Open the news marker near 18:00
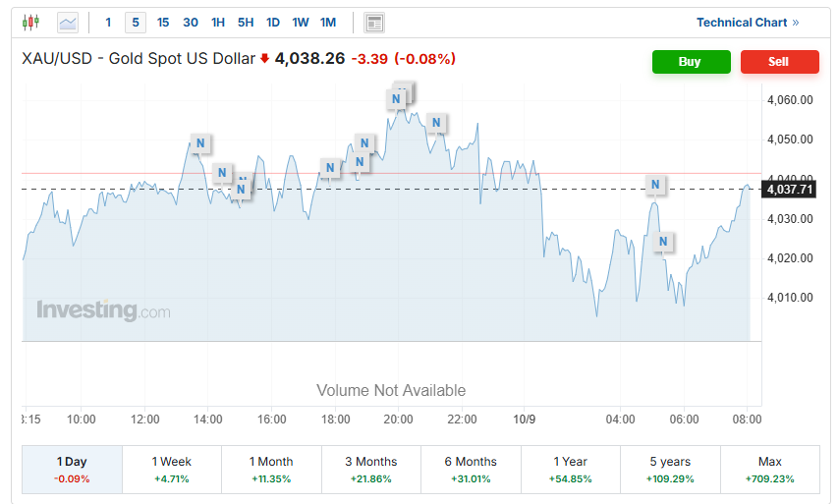The image size is (838, 504). (x=330, y=168)
